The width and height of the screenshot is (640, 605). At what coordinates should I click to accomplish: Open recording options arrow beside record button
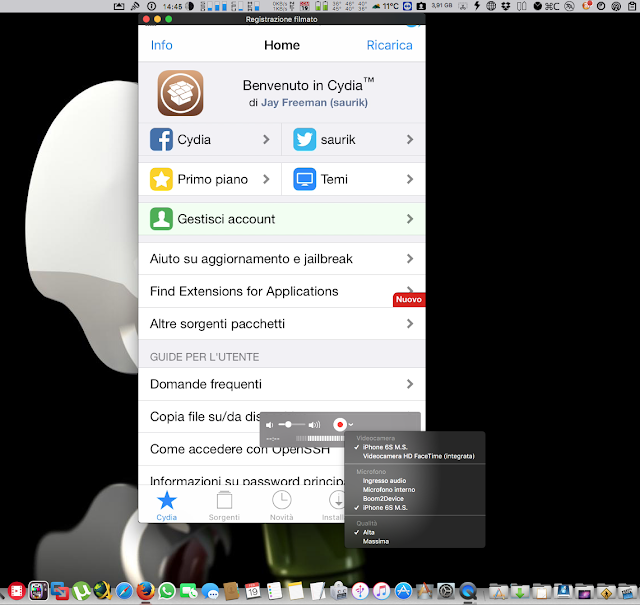[351, 425]
